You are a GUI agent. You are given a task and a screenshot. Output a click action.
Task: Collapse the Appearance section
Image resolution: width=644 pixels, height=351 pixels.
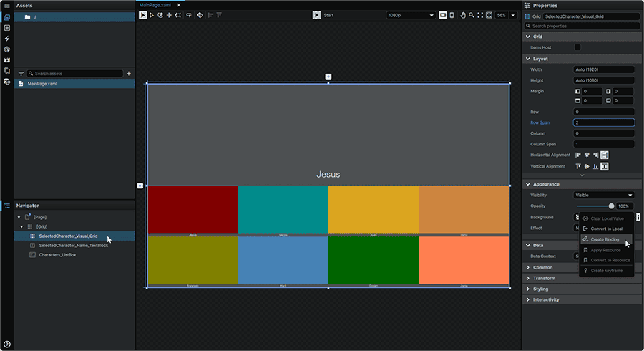click(528, 184)
